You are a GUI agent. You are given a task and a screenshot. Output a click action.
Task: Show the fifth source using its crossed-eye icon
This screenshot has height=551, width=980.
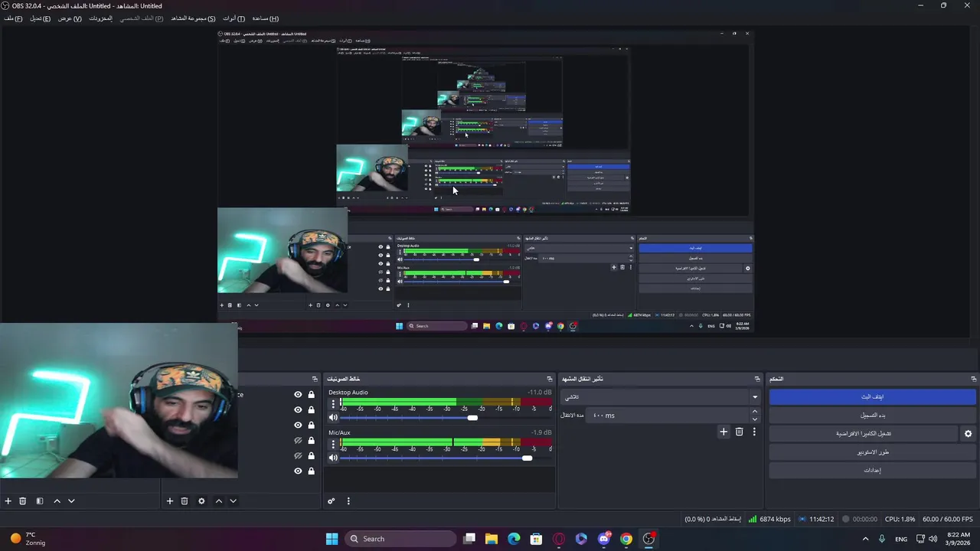pyautogui.click(x=298, y=456)
